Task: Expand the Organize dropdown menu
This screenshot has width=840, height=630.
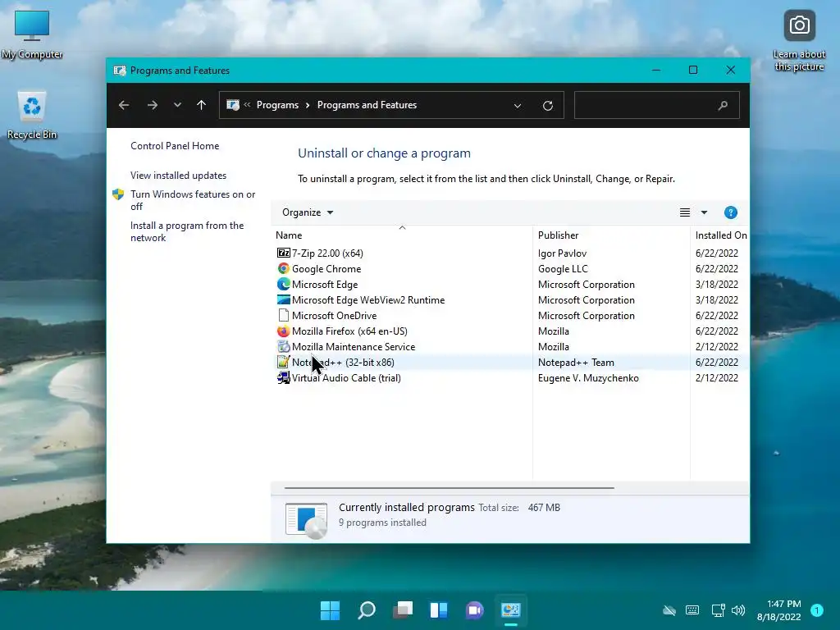Action: click(x=308, y=212)
